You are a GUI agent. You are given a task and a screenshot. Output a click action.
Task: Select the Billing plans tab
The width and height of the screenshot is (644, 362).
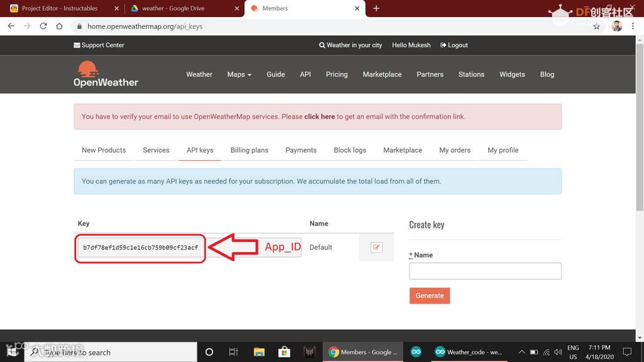pyautogui.click(x=249, y=150)
